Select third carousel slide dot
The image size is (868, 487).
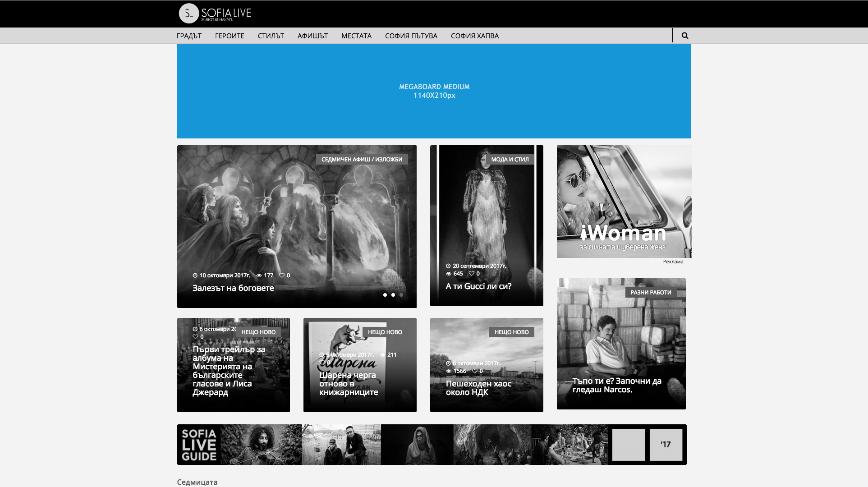(x=401, y=295)
